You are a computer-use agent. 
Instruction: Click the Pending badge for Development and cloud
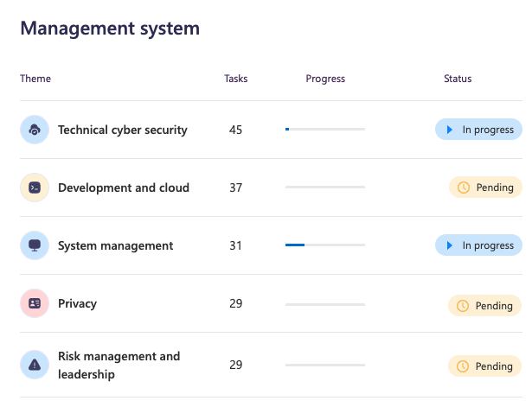(485, 187)
